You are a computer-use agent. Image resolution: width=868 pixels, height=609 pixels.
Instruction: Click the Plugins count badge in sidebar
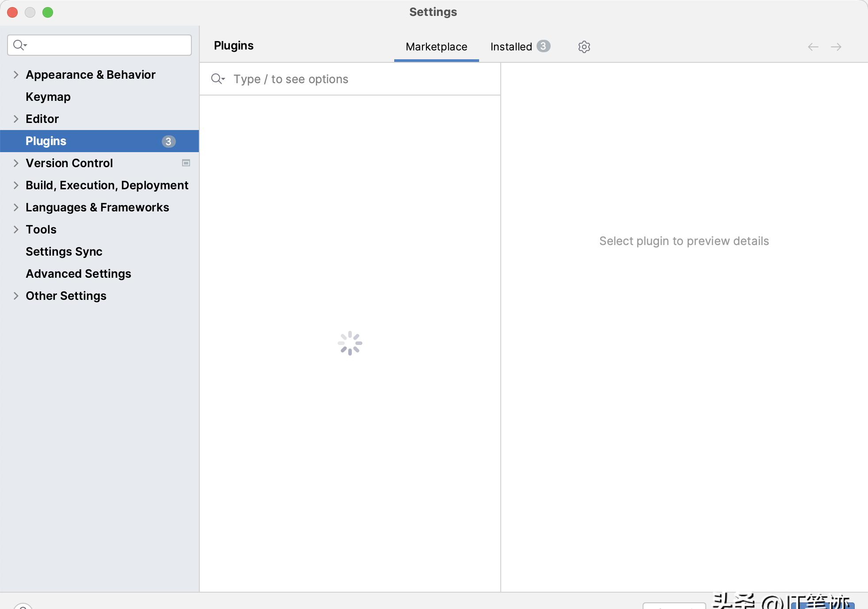click(x=168, y=142)
